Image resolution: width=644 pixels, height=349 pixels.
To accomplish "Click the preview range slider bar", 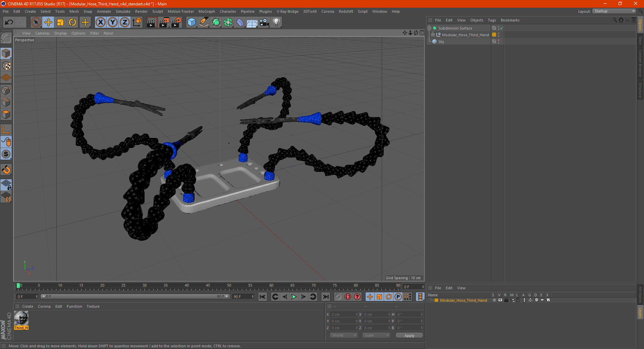I will click(x=135, y=296).
